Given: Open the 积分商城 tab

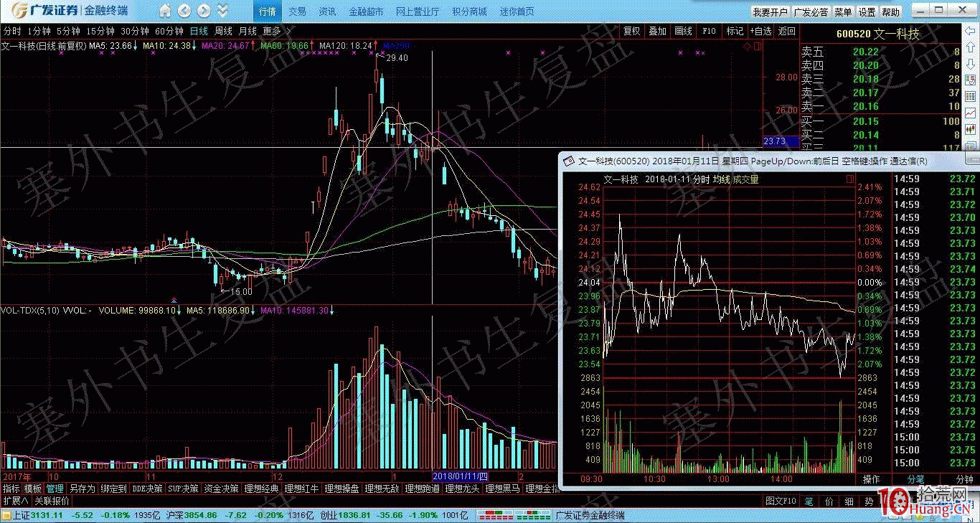Looking at the screenshot, I should pos(469,11).
